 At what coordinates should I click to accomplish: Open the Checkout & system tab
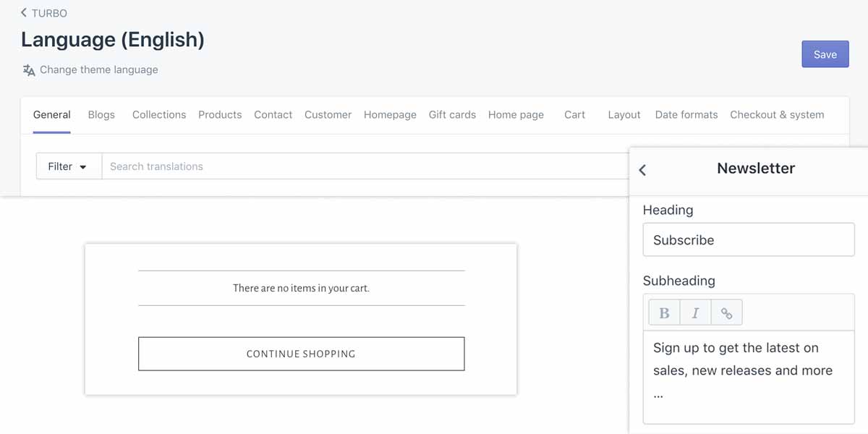(777, 114)
